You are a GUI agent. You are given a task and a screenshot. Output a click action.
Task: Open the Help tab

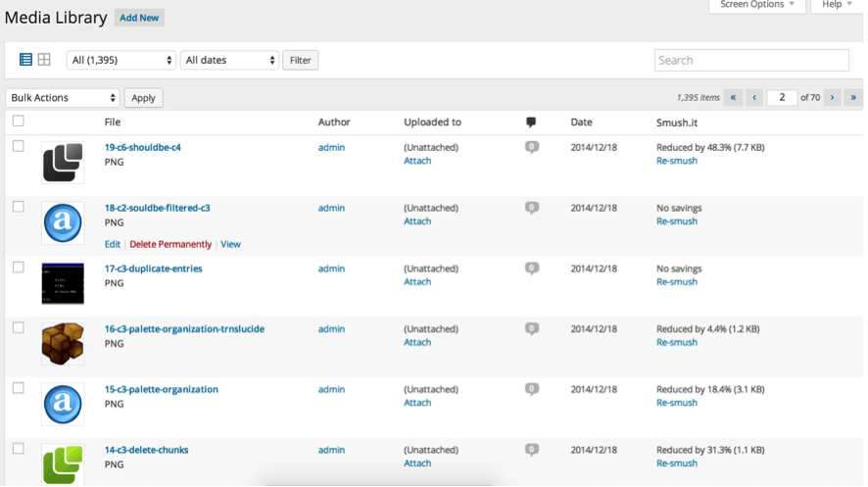[838, 5]
